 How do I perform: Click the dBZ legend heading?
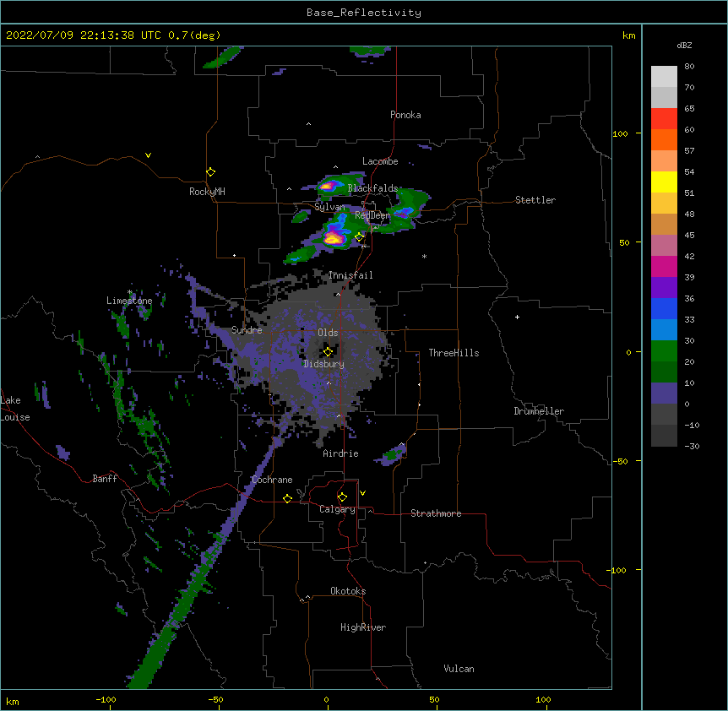(684, 46)
